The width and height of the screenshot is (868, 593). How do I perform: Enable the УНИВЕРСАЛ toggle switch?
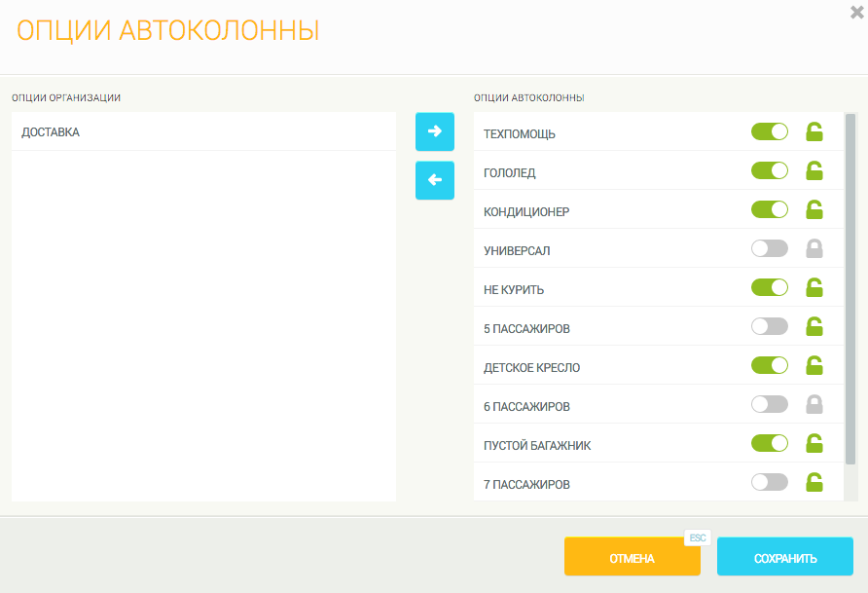point(769,248)
